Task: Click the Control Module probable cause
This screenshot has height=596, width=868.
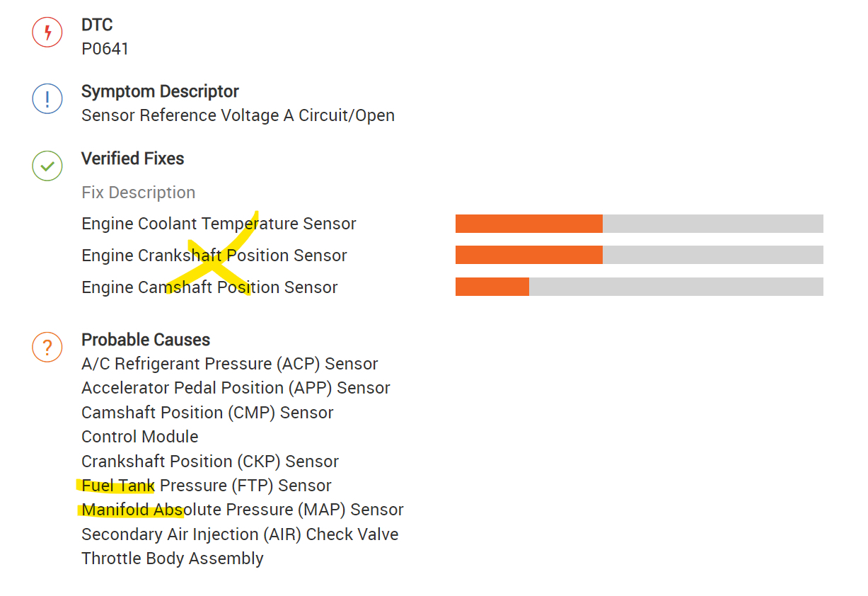Action: click(x=139, y=437)
